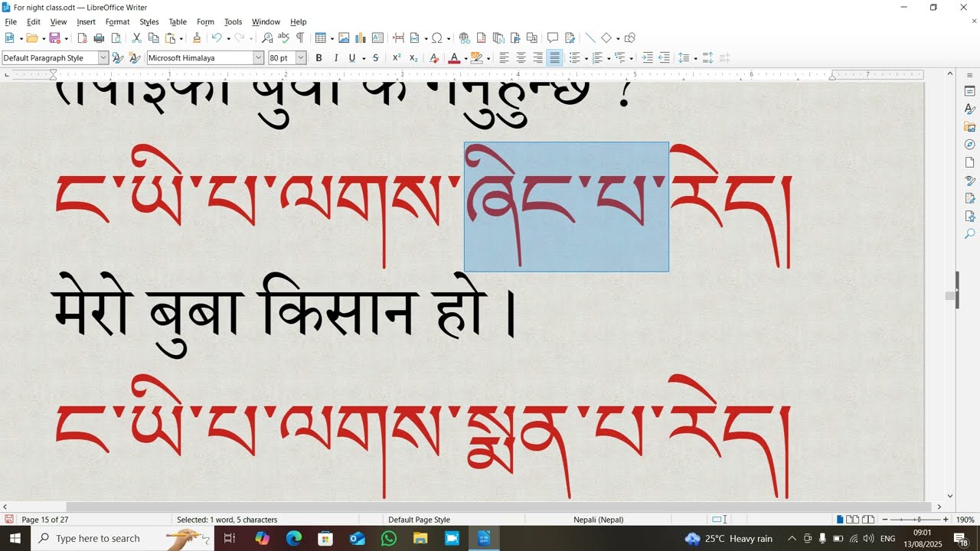980x551 pixels.
Task: Toggle Formatting Marks pilcrow
Action: tap(300, 38)
